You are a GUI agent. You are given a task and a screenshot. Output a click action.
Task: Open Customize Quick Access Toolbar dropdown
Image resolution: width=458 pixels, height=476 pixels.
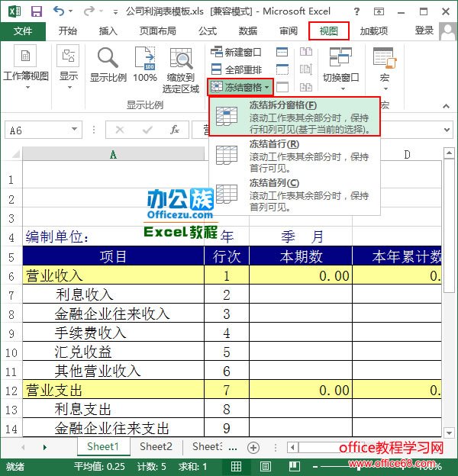point(115,12)
